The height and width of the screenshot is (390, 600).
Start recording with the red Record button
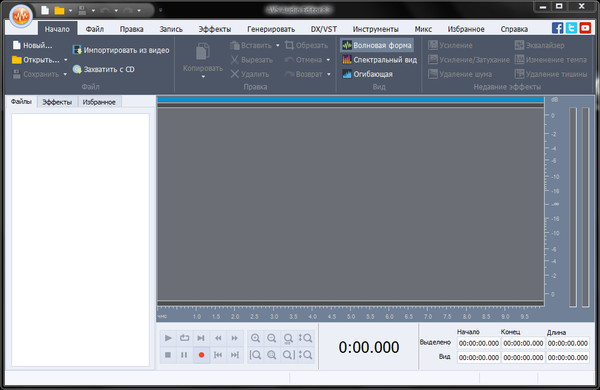coord(201,355)
